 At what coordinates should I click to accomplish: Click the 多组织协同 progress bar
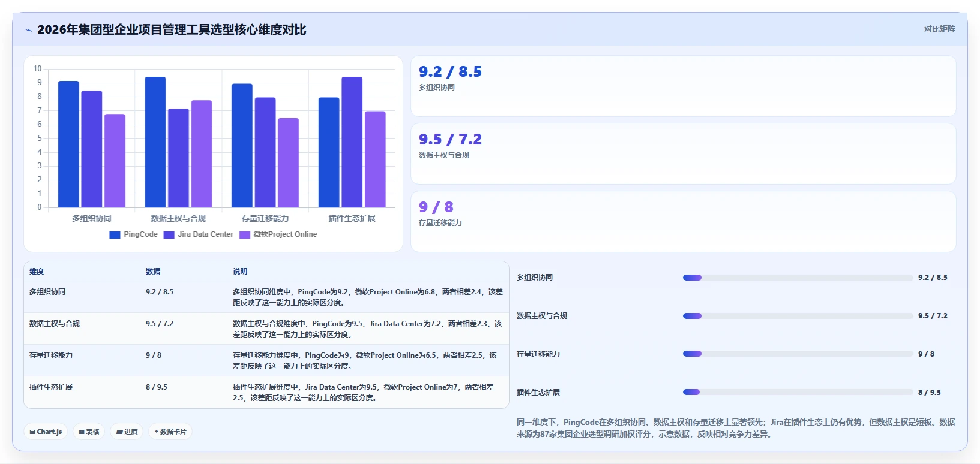point(798,278)
